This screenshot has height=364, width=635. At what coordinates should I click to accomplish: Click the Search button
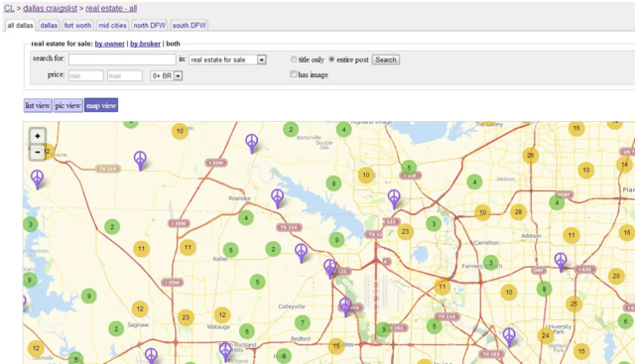coord(386,60)
